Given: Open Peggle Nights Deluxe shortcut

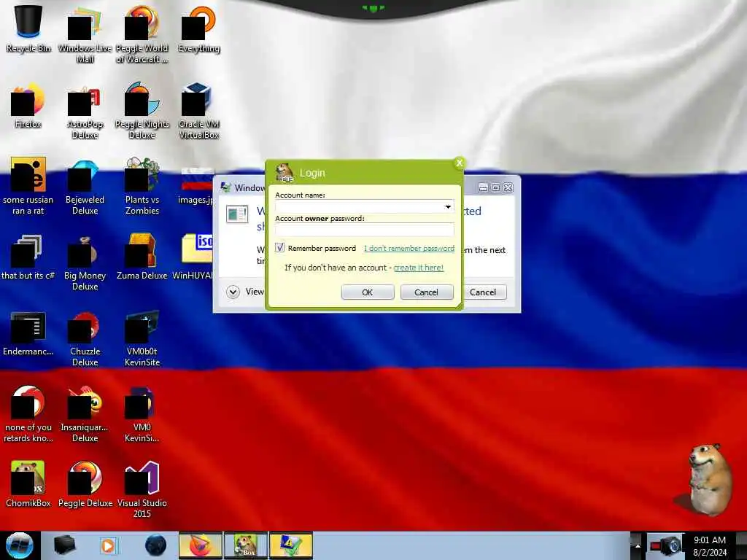Looking at the screenshot, I should pyautogui.click(x=142, y=111).
